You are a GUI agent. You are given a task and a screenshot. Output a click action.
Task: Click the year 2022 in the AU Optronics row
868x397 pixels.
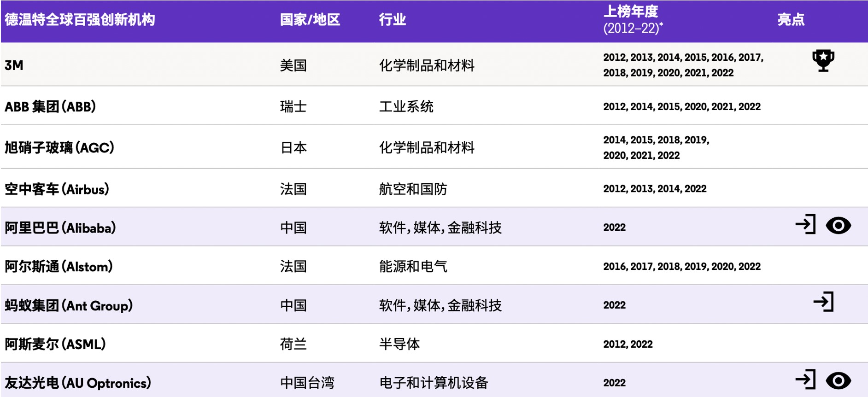point(615,383)
